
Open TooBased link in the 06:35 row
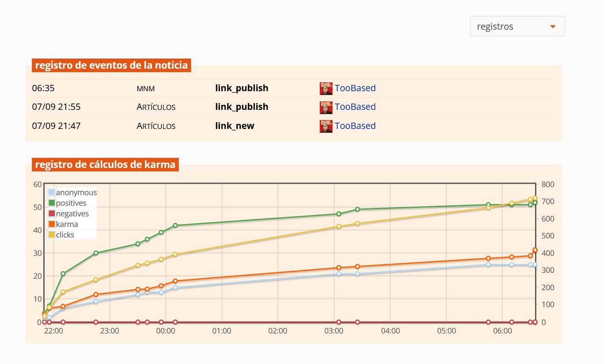pyautogui.click(x=355, y=88)
